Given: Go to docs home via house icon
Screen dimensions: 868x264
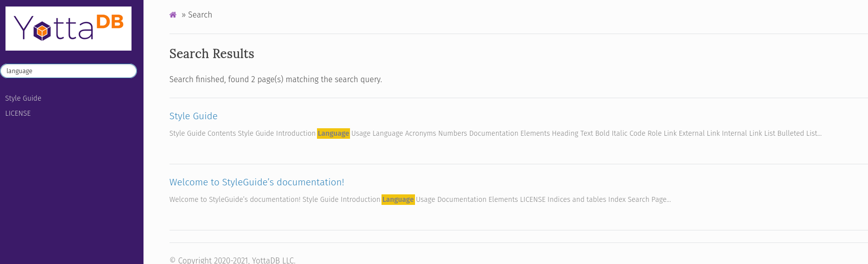Looking at the screenshot, I should point(173,15).
